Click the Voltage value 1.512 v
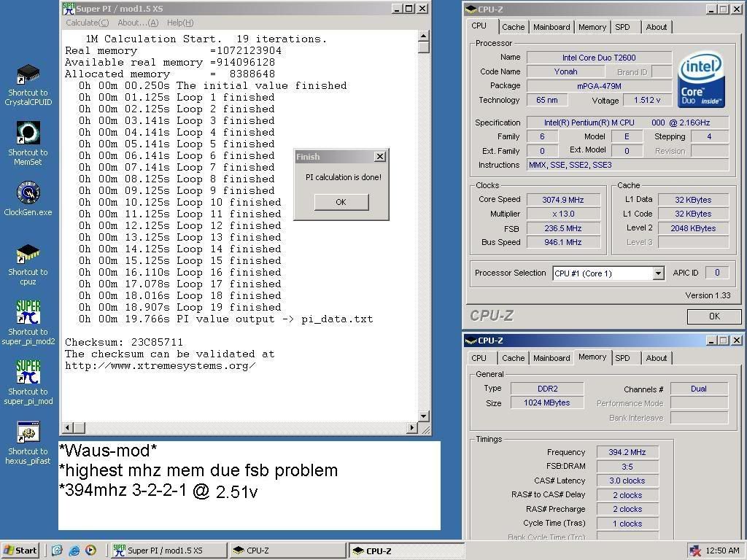 tap(647, 100)
